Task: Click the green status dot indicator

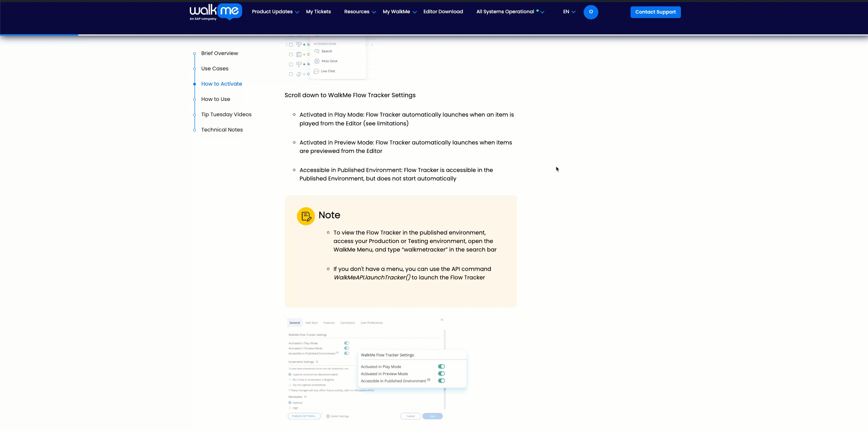Action: tap(537, 11)
